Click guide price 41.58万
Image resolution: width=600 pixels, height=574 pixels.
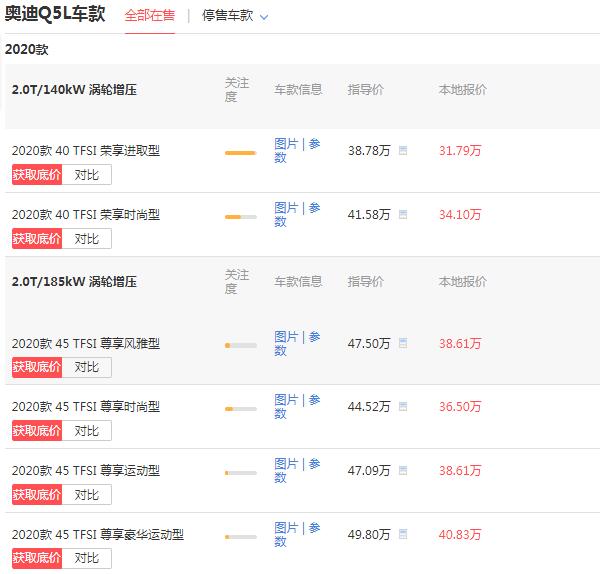(x=369, y=215)
